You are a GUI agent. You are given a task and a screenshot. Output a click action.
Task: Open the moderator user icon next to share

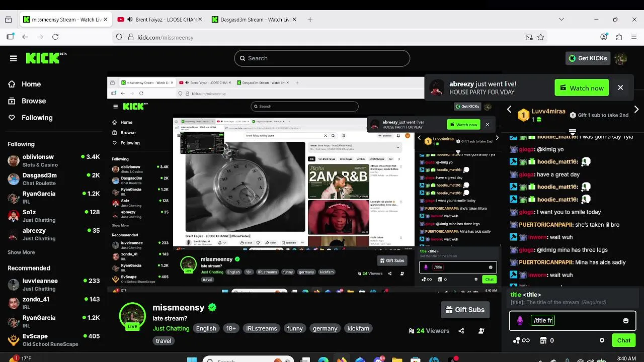481,331
